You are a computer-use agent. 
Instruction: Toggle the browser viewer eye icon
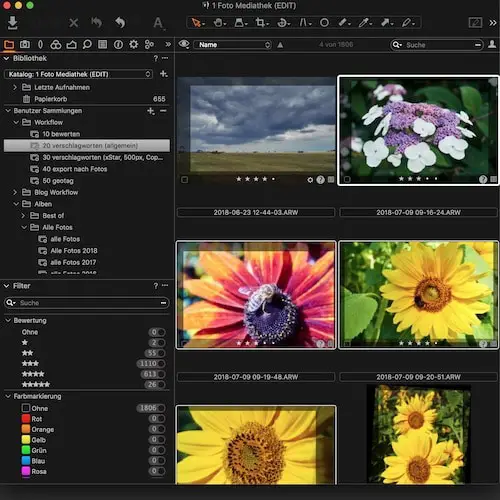(x=184, y=44)
